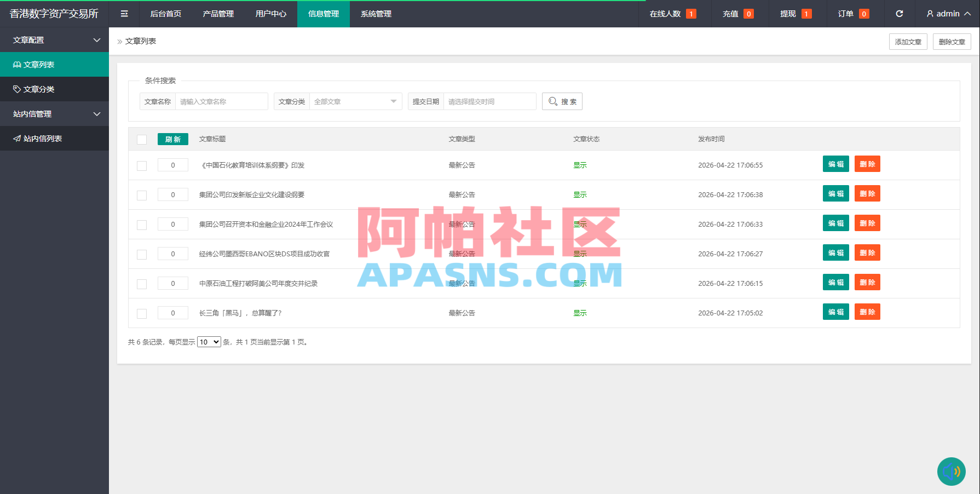Select 信息管理 tab in top navigation

(x=324, y=14)
